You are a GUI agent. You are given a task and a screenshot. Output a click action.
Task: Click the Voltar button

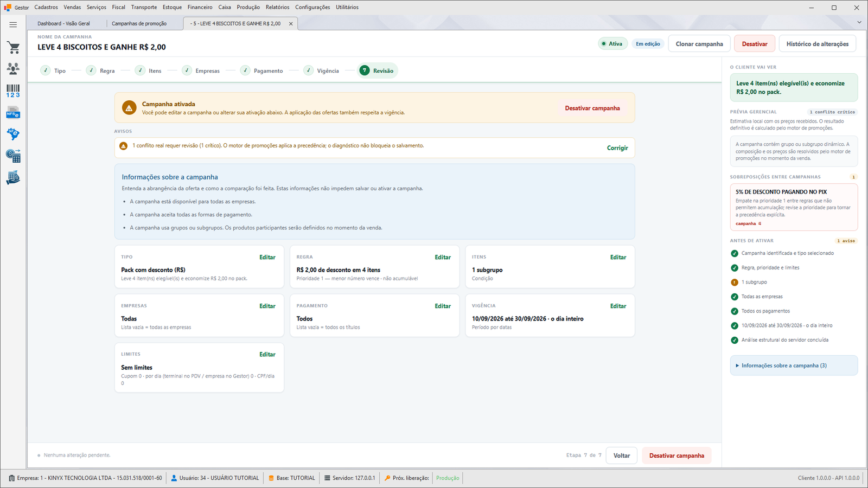click(622, 455)
